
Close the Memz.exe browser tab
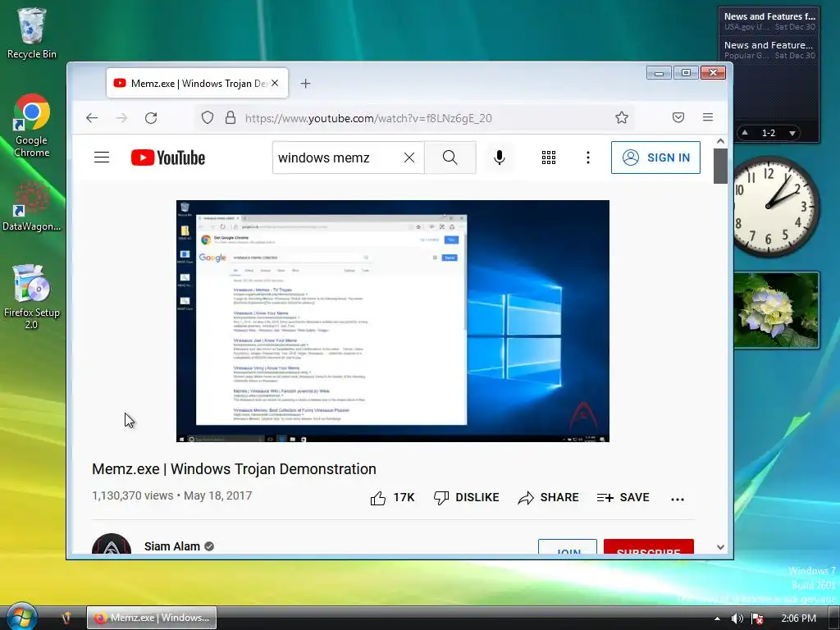275,83
